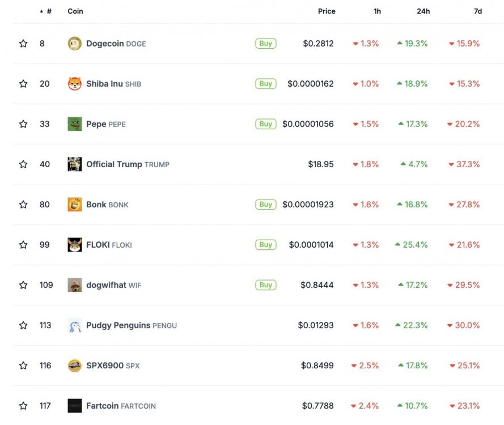The width and height of the screenshot is (504, 425).
Task: Click the Pudgy Penguins coin logo
Action: click(75, 325)
